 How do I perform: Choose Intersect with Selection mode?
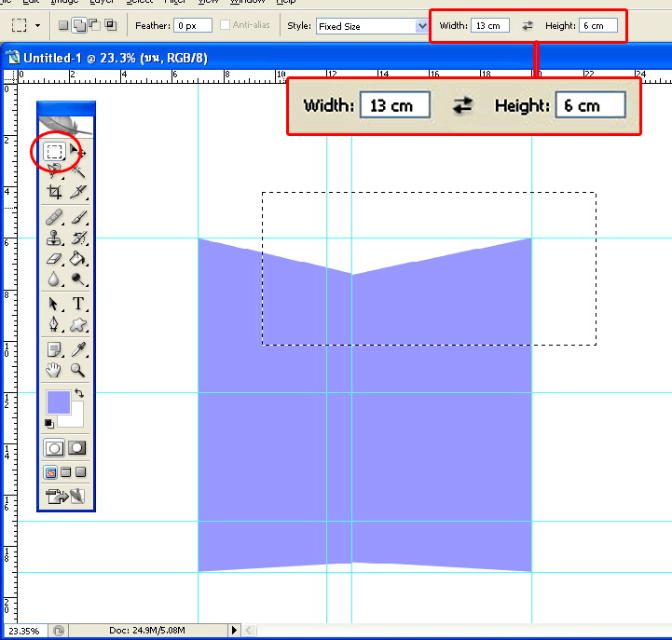(x=111, y=25)
